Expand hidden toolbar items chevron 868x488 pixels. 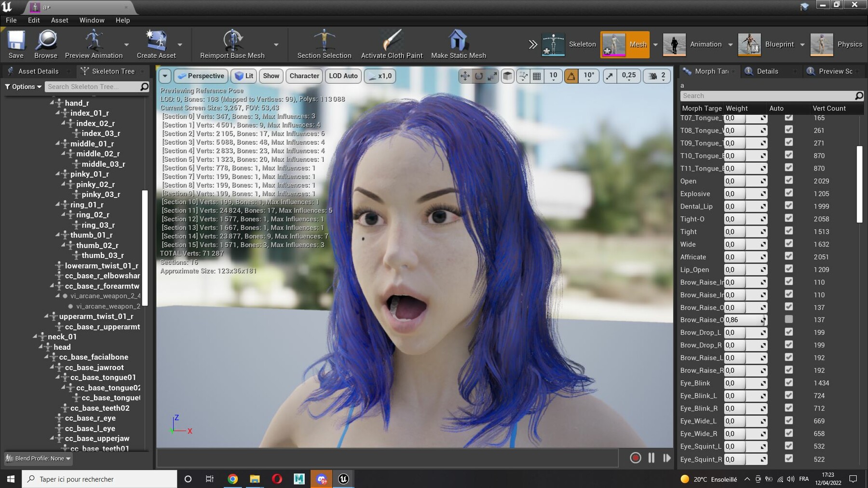pos(532,44)
